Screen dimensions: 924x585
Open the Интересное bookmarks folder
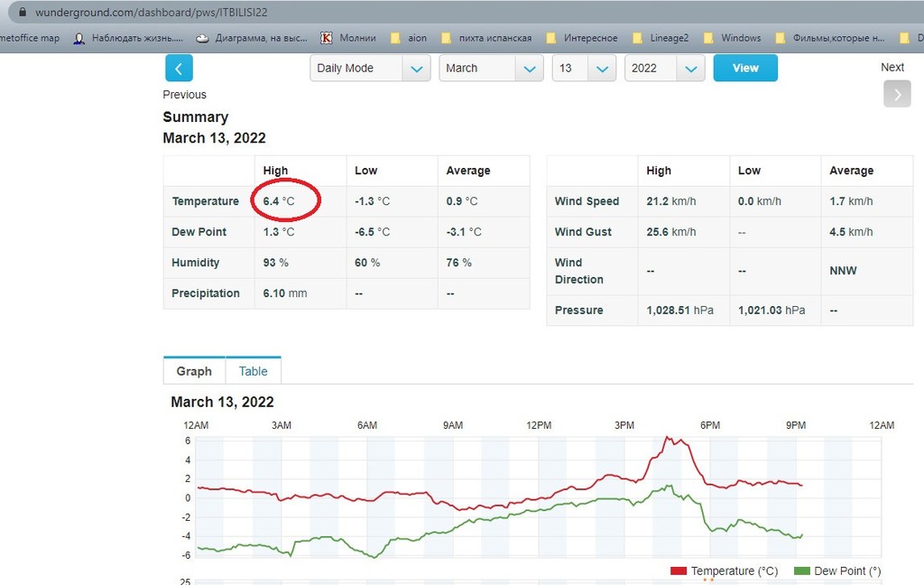(x=581, y=38)
